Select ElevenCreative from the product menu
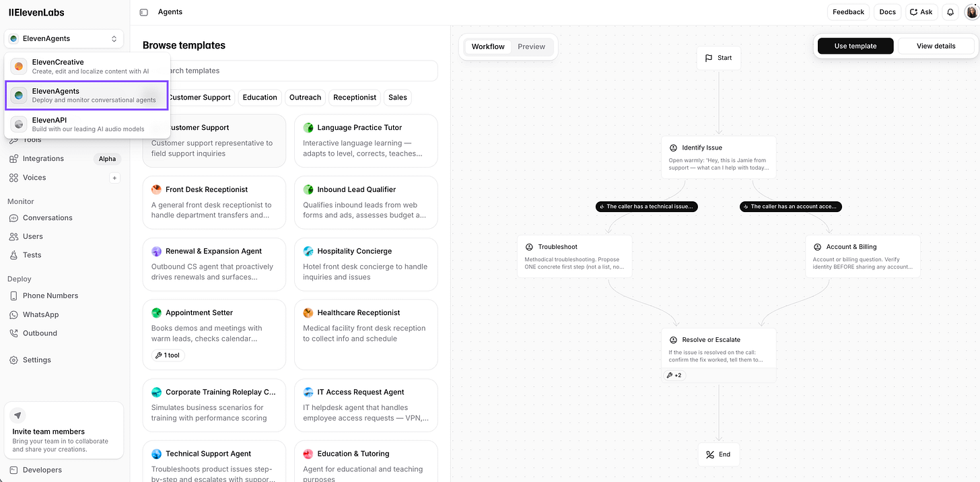 [x=87, y=67]
